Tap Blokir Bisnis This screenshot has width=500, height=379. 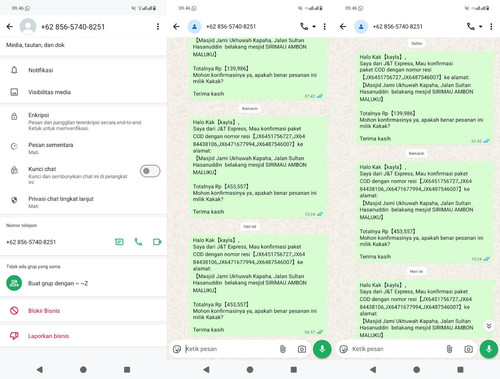pyautogui.click(x=83, y=311)
